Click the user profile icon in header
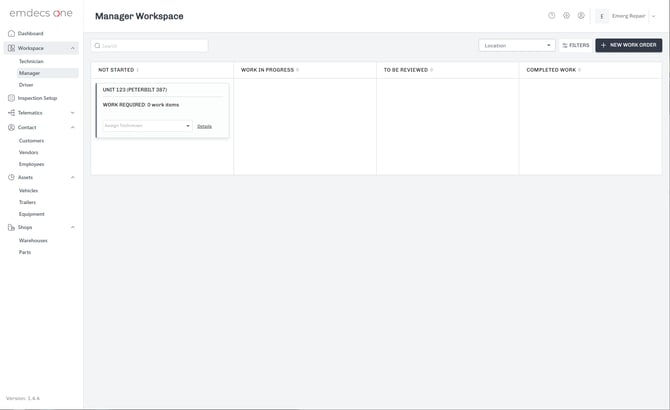The width and height of the screenshot is (670, 410). coord(581,16)
